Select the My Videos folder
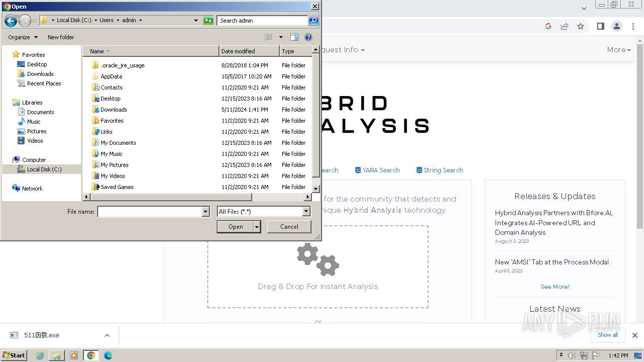This screenshot has width=644, height=362. (113, 176)
